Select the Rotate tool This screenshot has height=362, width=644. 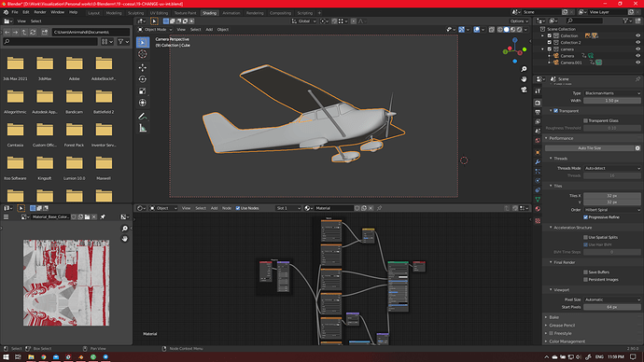(x=143, y=79)
